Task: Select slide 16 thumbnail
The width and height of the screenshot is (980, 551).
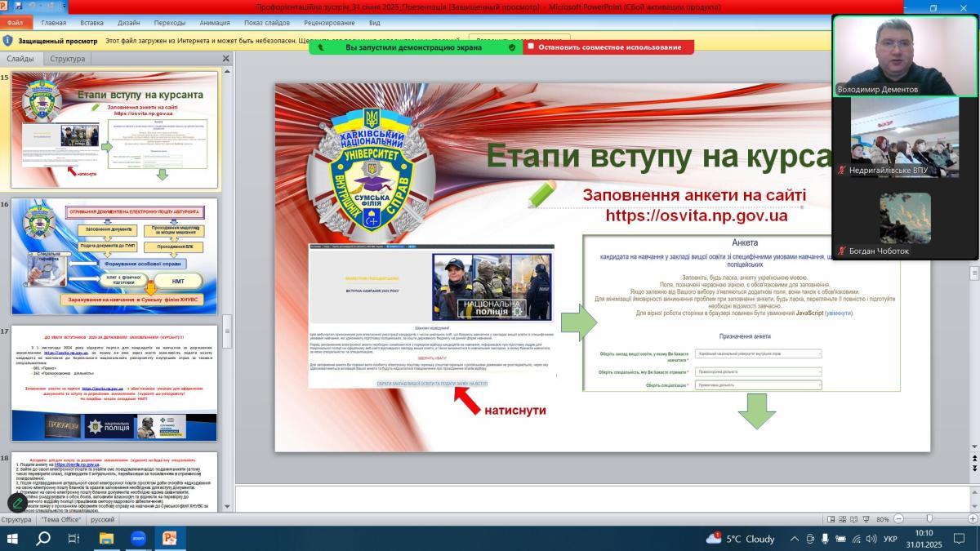Action: (x=115, y=256)
